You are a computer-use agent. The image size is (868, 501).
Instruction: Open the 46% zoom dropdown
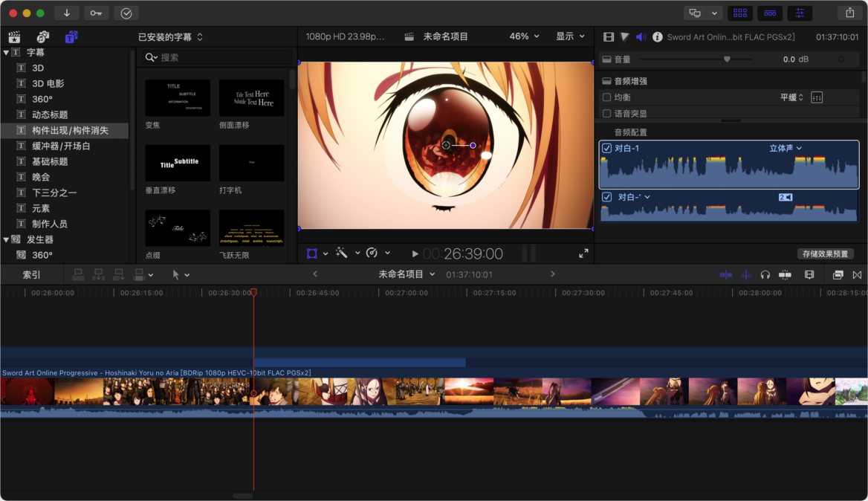point(524,36)
